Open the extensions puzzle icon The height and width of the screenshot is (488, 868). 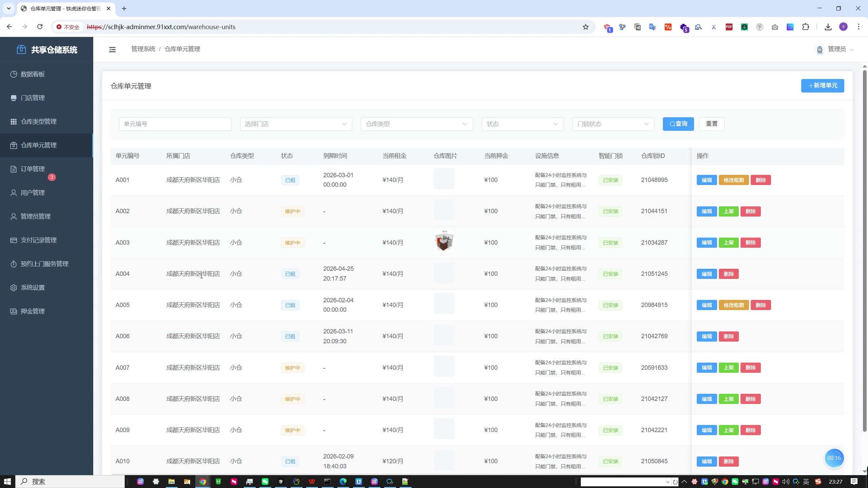pyautogui.click(x=806, y=27)
